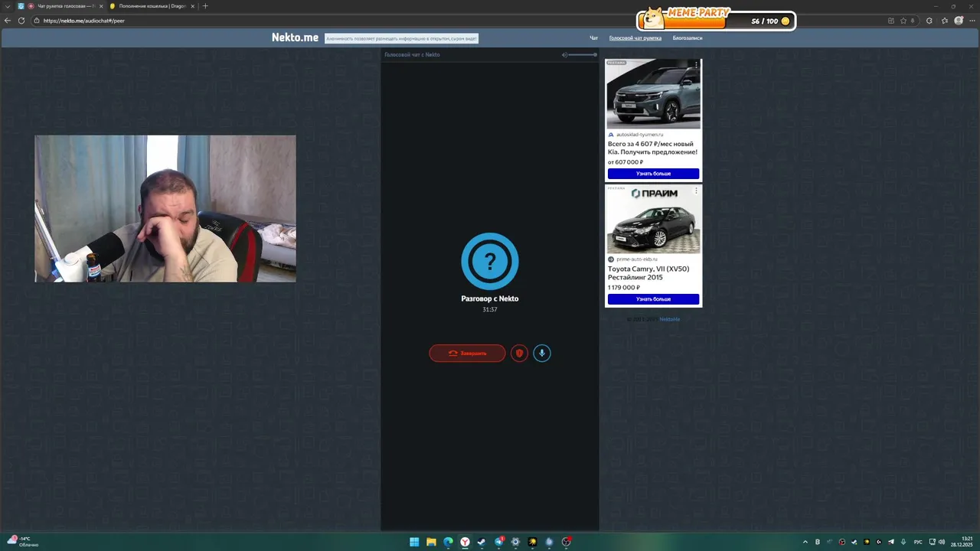Click the address bar URL field
This screenshot has width=980, height=551.
459,21
